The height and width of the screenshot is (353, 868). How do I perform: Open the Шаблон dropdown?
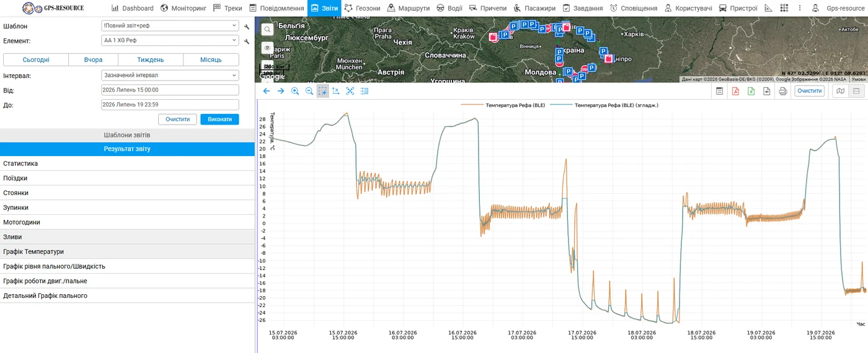click(170, 26)
